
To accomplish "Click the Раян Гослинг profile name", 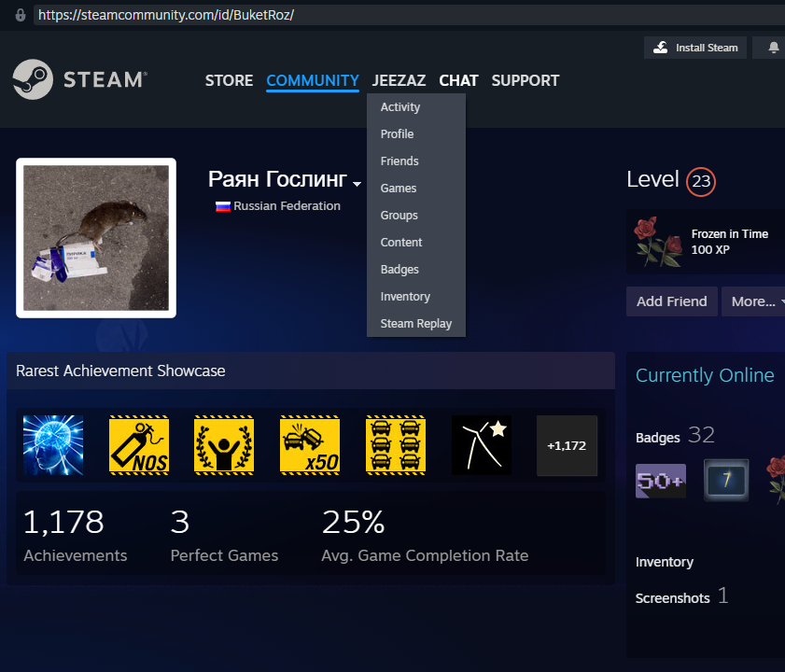I will click(277, 179).
